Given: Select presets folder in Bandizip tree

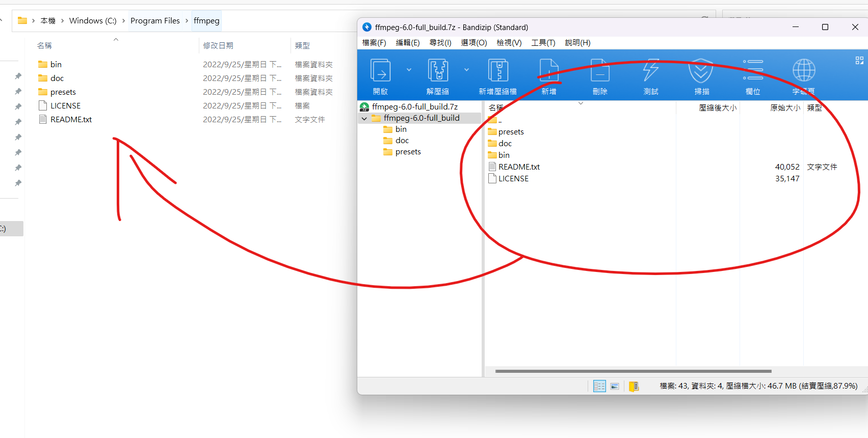Looking at the screenshot, I should click(408, 152).
